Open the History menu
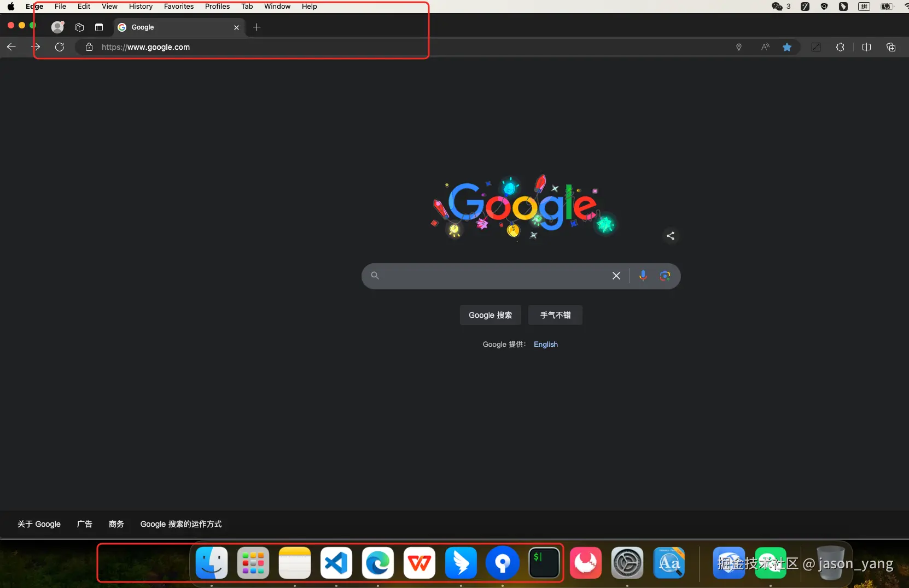 (x=141, y=7)
